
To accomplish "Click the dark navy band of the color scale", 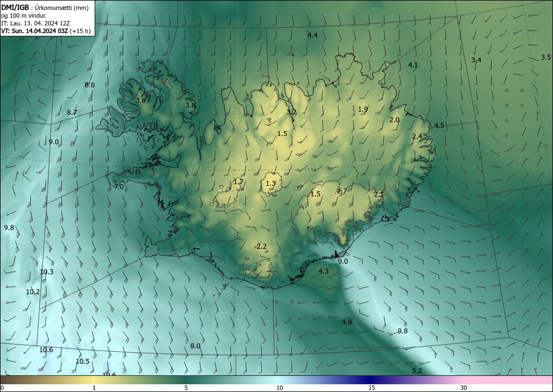I will coord(371,380).
